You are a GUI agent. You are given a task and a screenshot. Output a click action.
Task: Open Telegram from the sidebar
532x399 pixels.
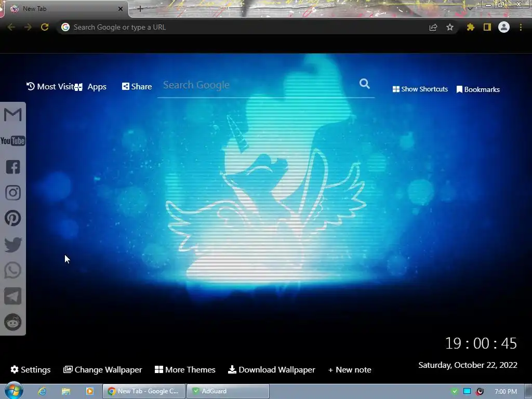click(x=13, y=296)
